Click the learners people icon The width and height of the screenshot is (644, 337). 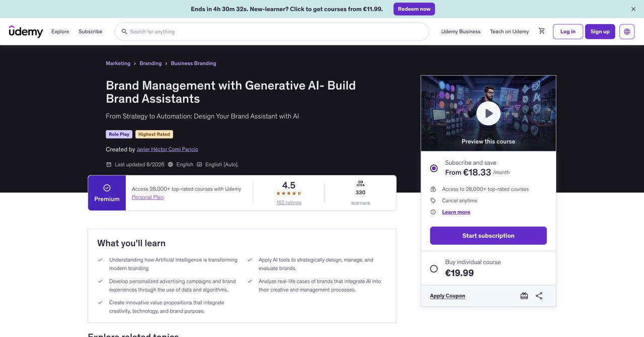click(x=360, y=184)
